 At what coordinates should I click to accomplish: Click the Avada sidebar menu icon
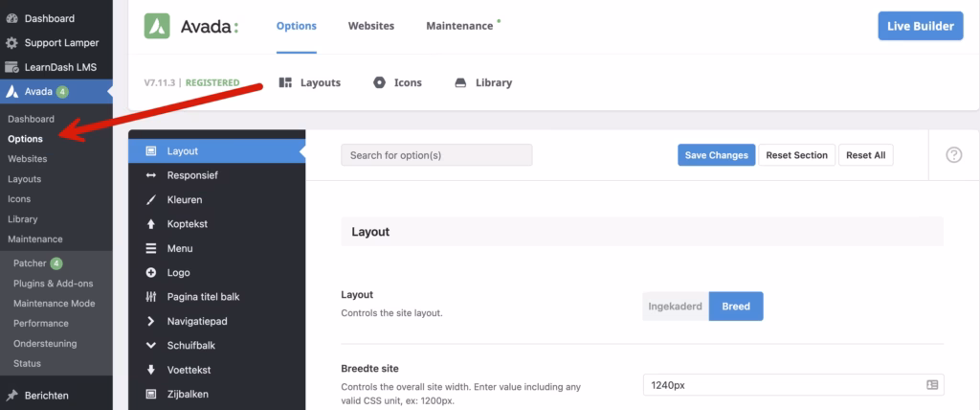[x=11, y=92]
